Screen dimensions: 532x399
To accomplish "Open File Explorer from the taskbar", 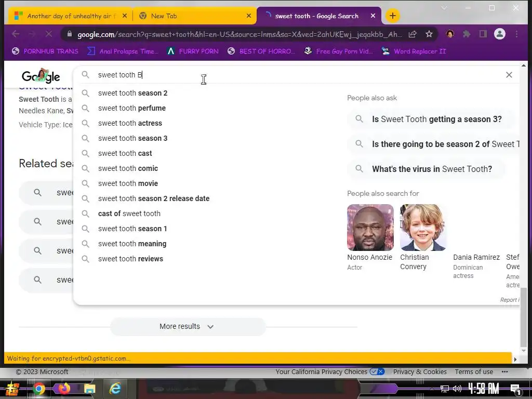I will coord(89,389).
